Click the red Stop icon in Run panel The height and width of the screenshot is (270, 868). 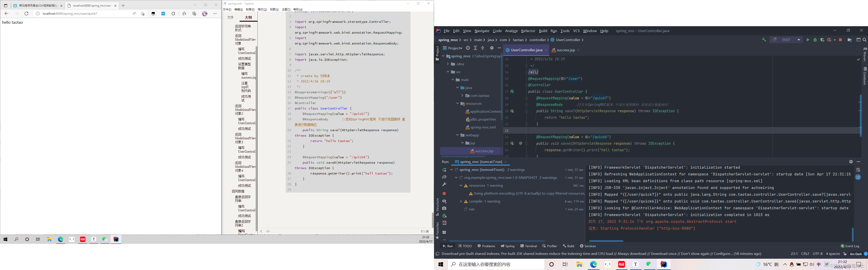444,193
